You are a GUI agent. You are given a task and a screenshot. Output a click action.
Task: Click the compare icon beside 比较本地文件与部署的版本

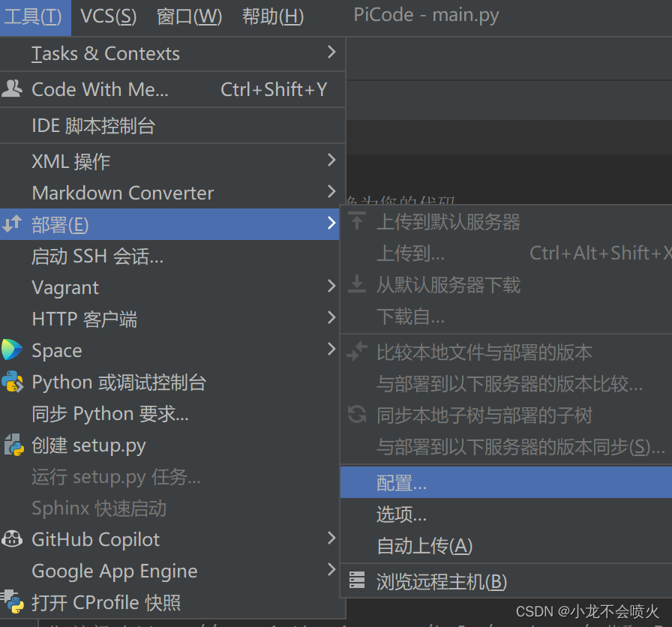pos(356,352)
